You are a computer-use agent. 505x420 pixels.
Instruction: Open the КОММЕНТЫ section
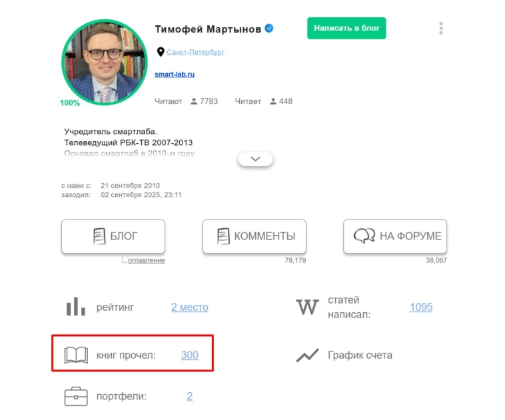[254, 236]
